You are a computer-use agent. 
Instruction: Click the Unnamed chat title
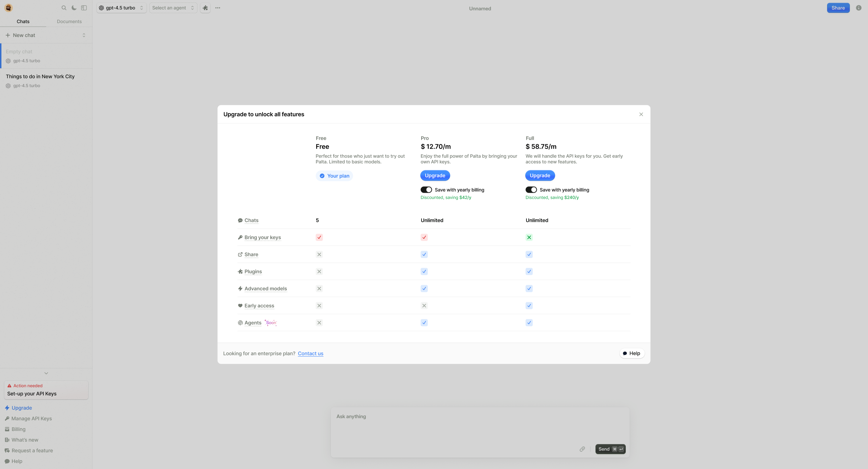[x=480, y=9]
